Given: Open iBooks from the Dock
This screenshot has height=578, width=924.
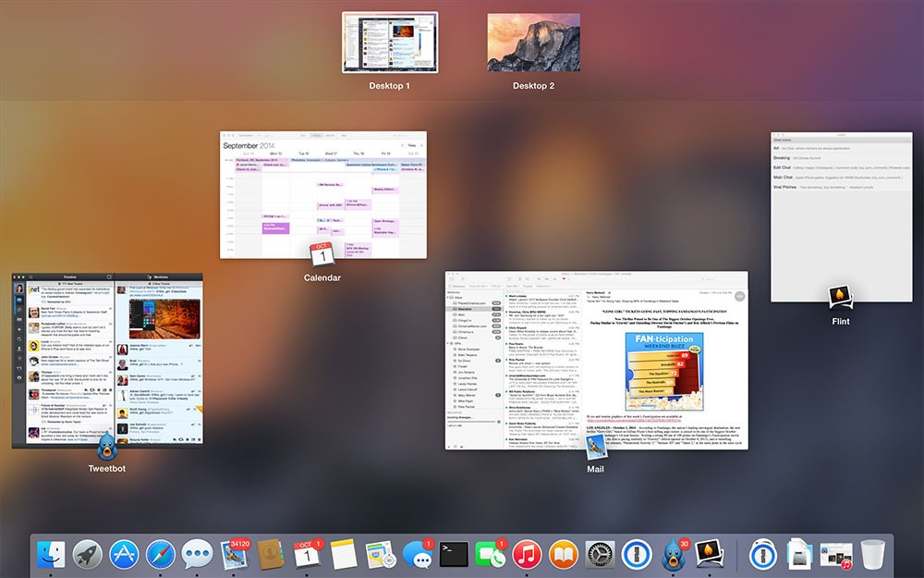Looking at the screenshot, I should [562, 555].
